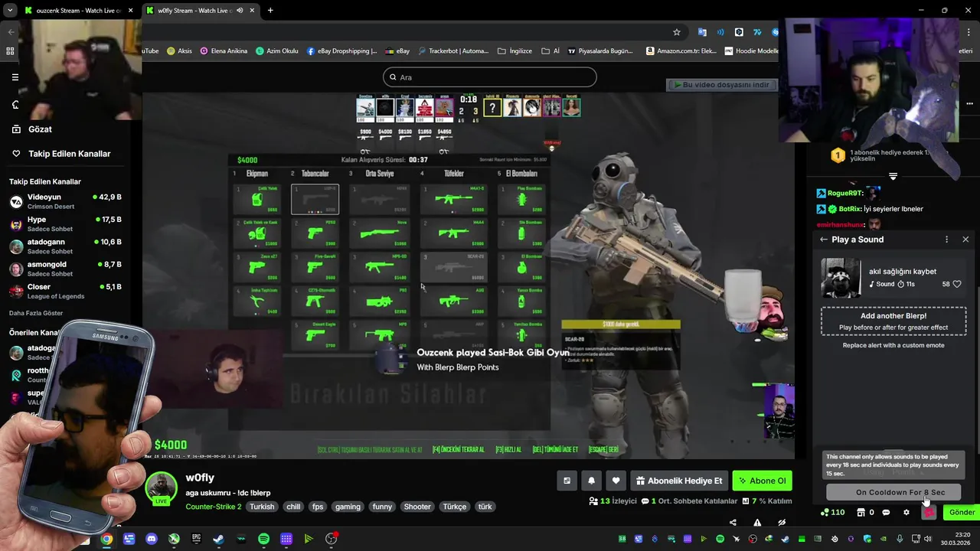Open the Trackerbot bookmark
The height and width of the screenshot is (551, 980).
point(452,51)
